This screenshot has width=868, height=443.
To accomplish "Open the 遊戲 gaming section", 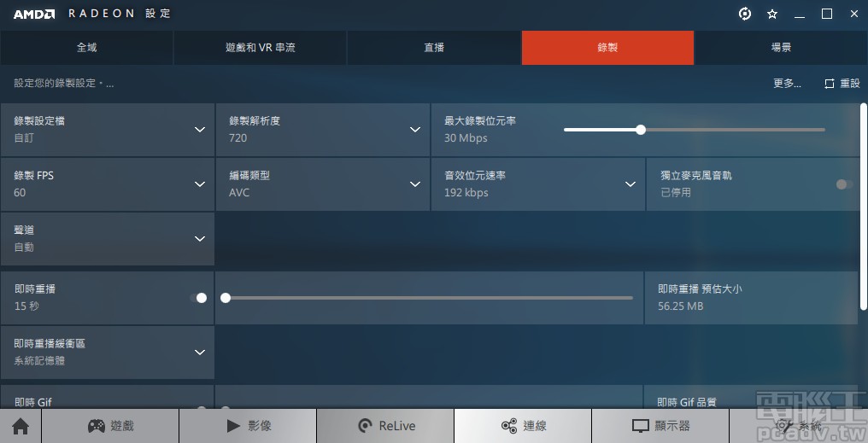I will [x=110, y=426].
